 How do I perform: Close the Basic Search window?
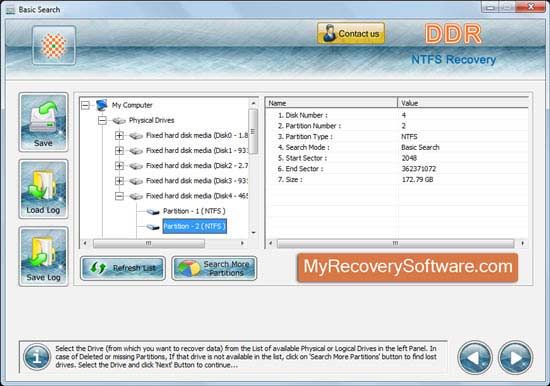pyautogui.click(x=531, y=7)
